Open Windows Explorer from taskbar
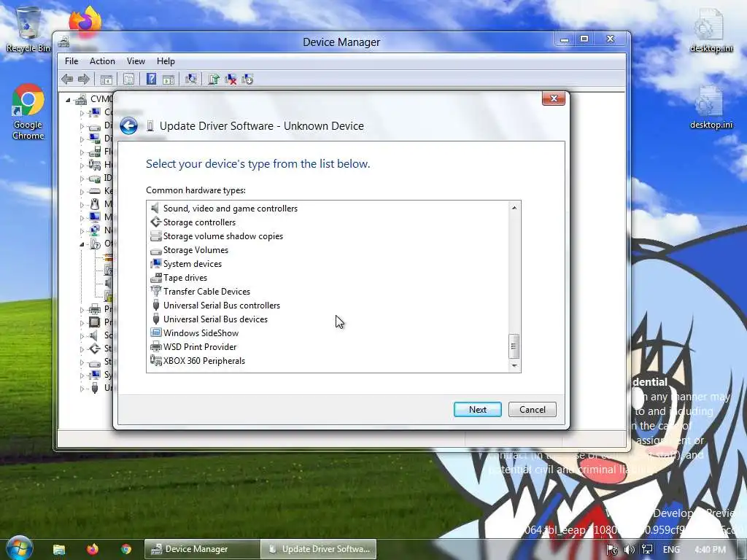 [x=59, y=549]
